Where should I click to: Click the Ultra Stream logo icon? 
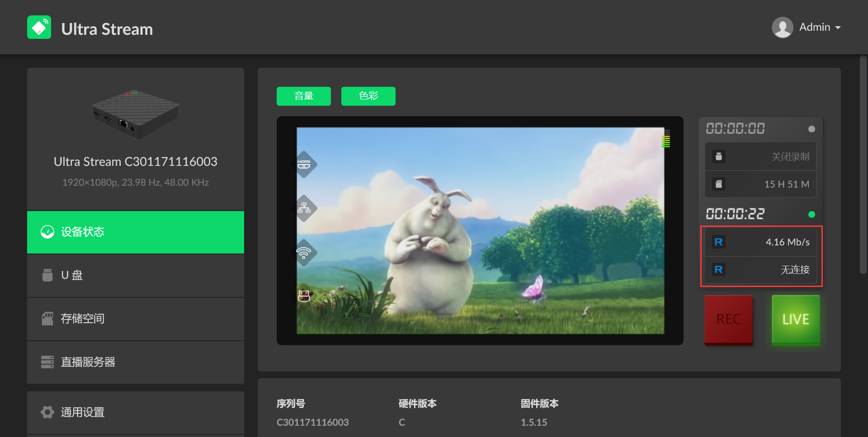point(39,27)
